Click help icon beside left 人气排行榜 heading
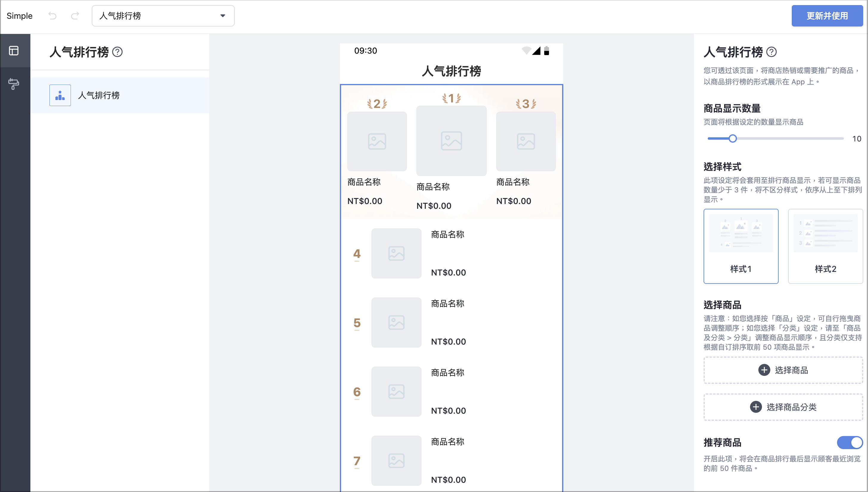Viewport: 868px width, 492px height. click(x=117, y=52)
